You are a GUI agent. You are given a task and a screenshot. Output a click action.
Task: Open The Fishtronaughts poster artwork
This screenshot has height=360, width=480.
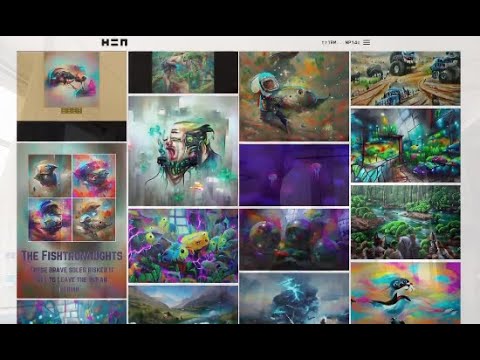point(72,220)
